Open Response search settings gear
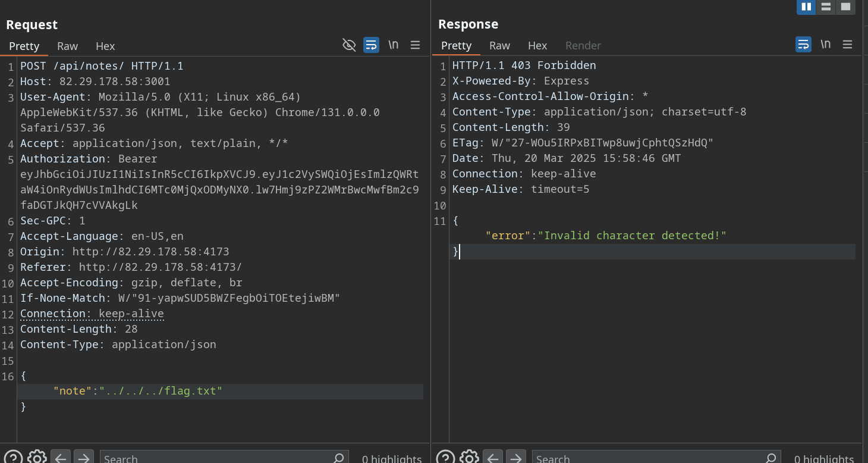868x463 pixels. [469, 458]
